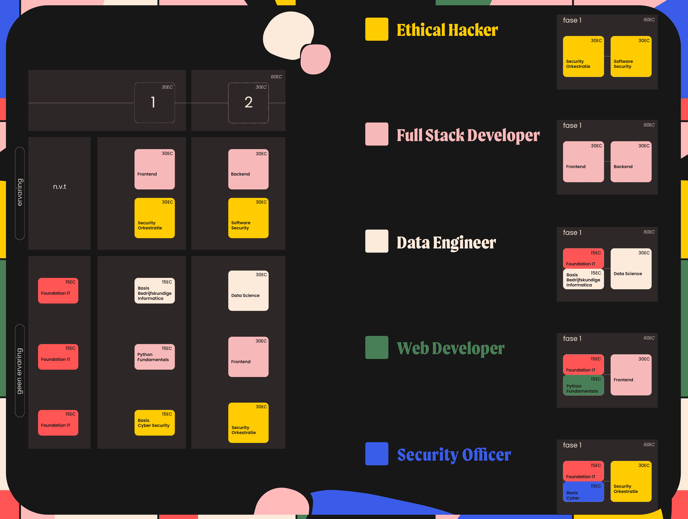This screenshot has width=688, height=519.
Task: Select the Data Engineer heading
Action: tap(446, 243)
